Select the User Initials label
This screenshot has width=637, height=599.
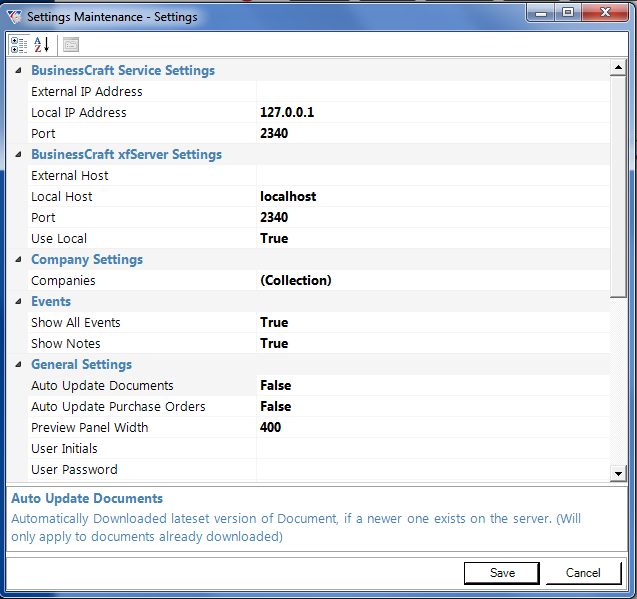(x=64, y=449)
